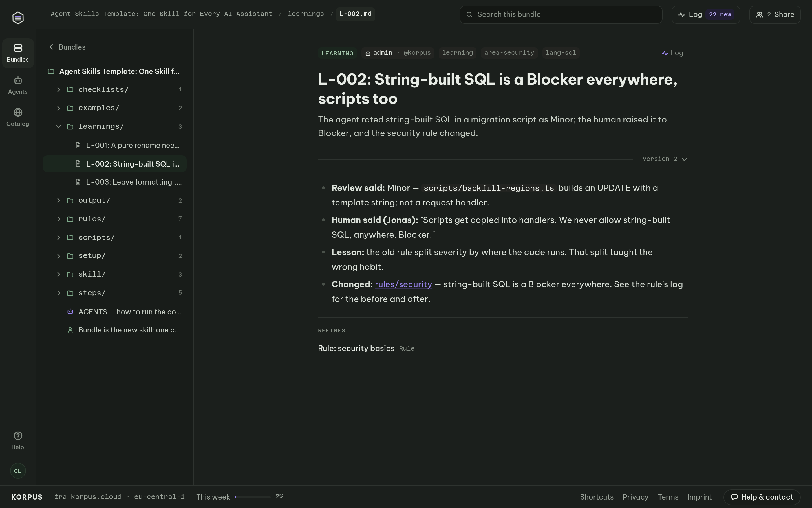This screenshot has height=508, width=812.
Task: Expand the steps/ folder
Action: 59,293
